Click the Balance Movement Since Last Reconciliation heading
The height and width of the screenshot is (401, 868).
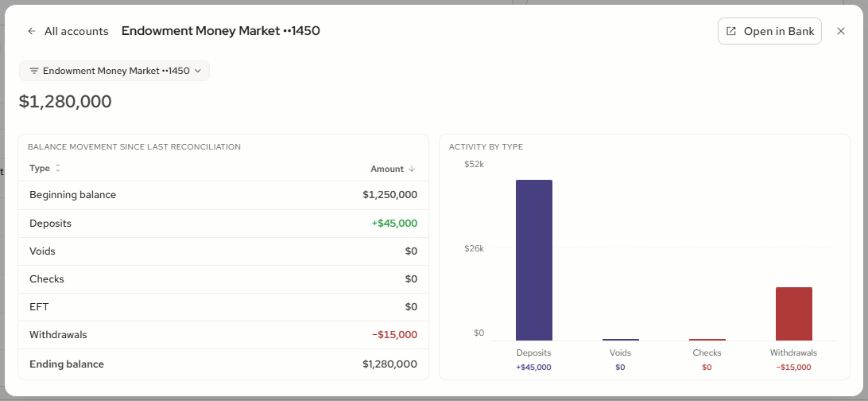(x=134, y=146)
